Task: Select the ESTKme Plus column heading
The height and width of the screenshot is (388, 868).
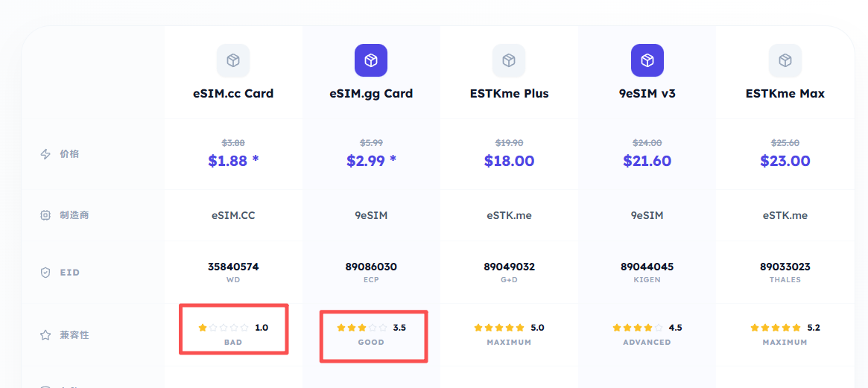Action: pos(509,94)
